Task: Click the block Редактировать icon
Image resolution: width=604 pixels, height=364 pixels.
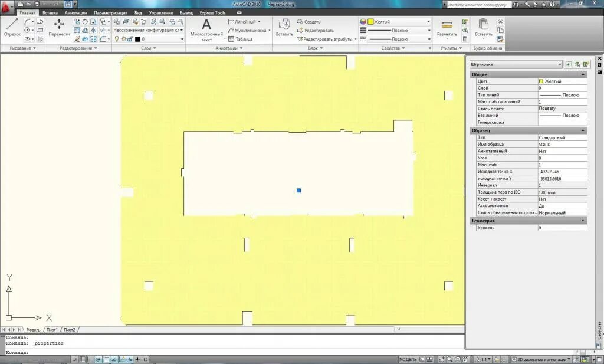Action: [x=316, y=31]
